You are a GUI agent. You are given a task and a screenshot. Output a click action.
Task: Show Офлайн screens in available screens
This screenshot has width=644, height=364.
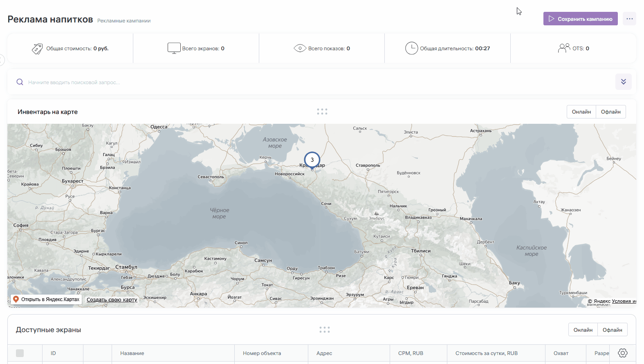(x=612, y=330)
